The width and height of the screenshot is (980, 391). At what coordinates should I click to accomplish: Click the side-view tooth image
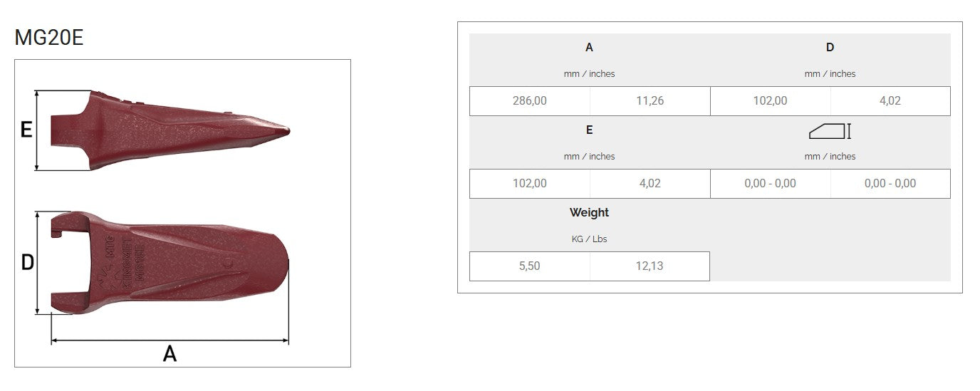point(171,129)
